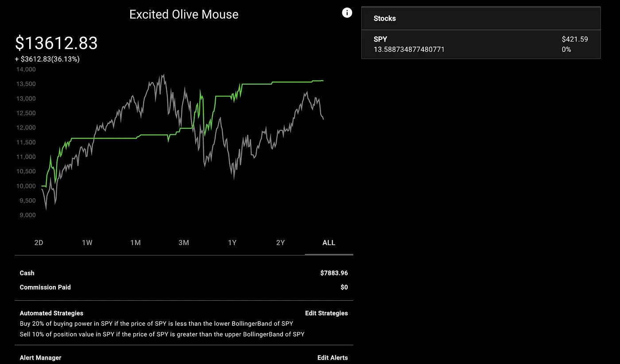Click the Sell 10% SPY strategy text
Image resolution: width=620 pixels, height=364 pixels.
pyautogui.click(x=162, y=334)
